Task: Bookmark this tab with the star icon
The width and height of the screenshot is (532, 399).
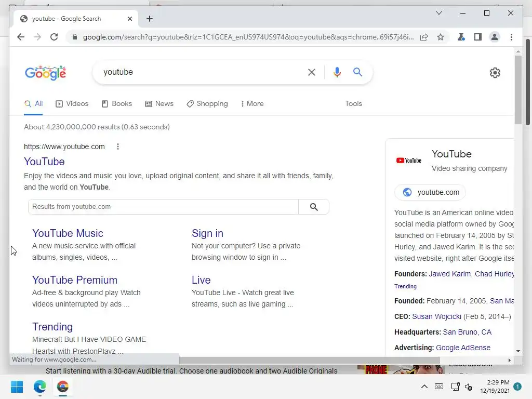Action: tap(441, 37)
